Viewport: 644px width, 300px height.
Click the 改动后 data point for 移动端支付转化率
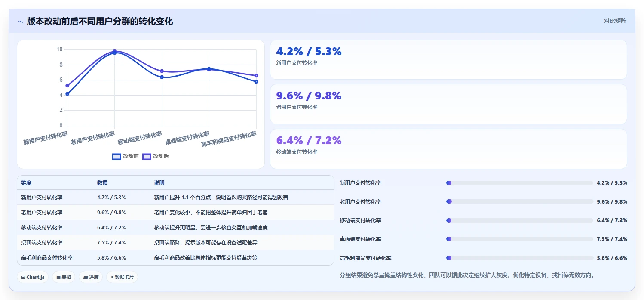click(x=162, y=71)
